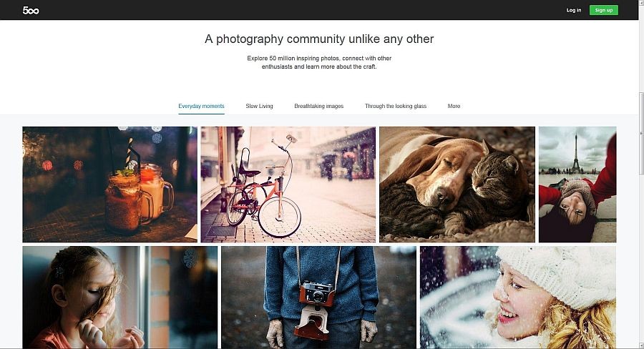The image size is (644, 349).
Task: Select the Everyday moments tab
Action: [x=201, y=106]
